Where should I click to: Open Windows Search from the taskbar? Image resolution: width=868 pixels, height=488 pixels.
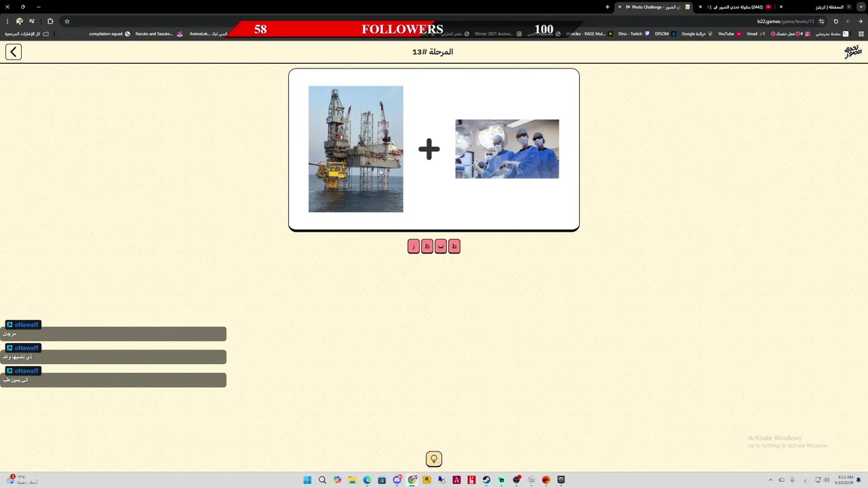point(322,480)
